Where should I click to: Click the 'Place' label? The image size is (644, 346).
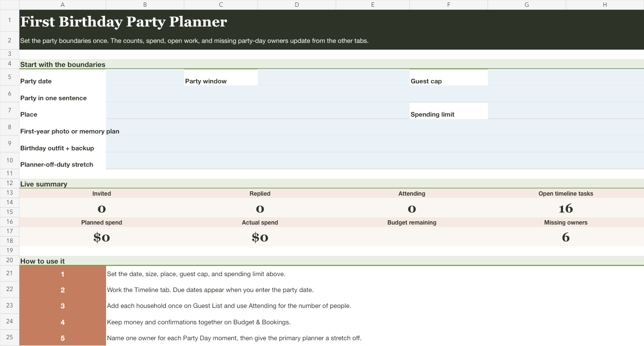29,114
